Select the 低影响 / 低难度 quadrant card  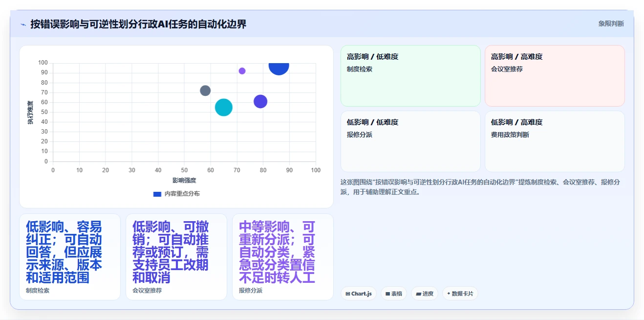(410, 141)
